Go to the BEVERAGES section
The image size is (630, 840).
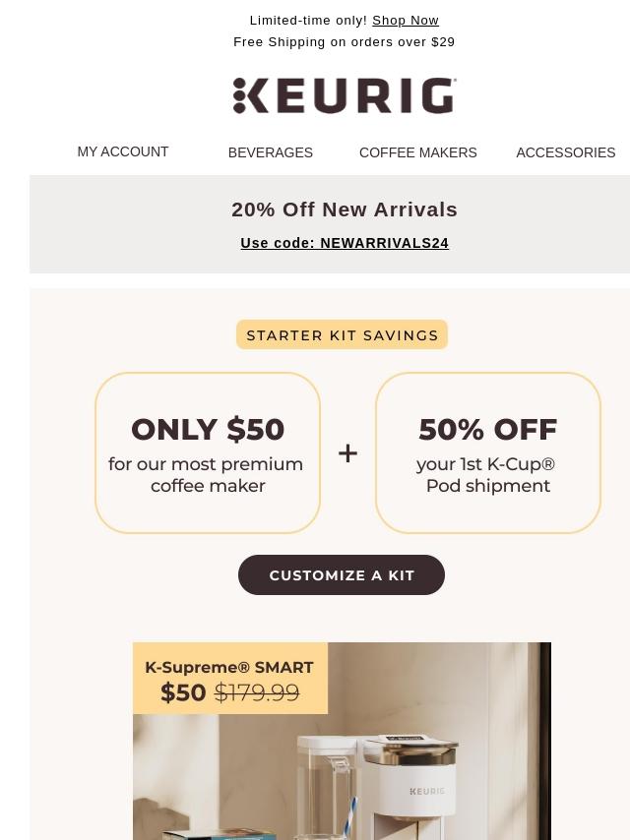click(271, 152)
